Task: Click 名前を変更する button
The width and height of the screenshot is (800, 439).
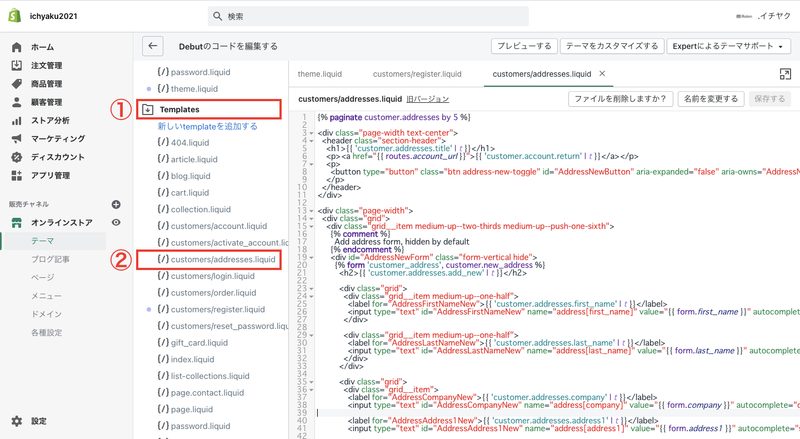Action: (711, 99)
